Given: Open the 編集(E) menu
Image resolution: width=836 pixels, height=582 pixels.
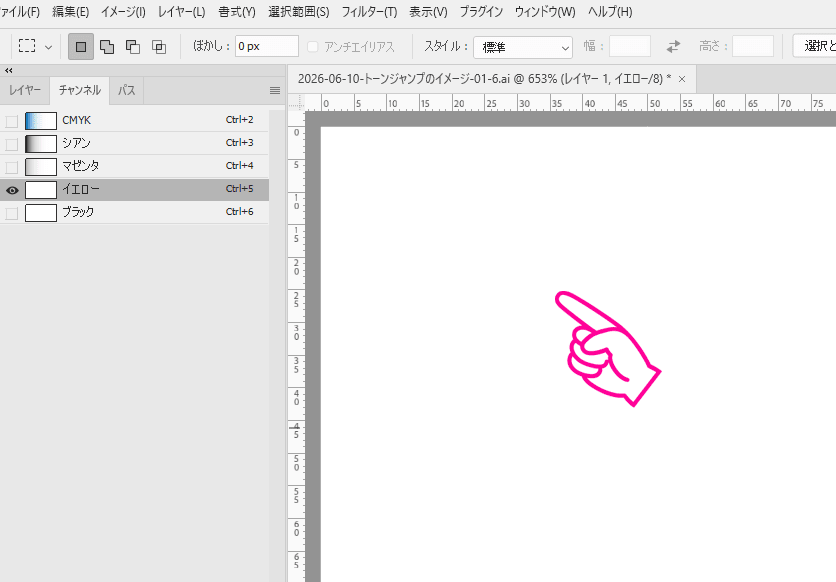Looking at the screenshot, I should (x=70, y=12).
